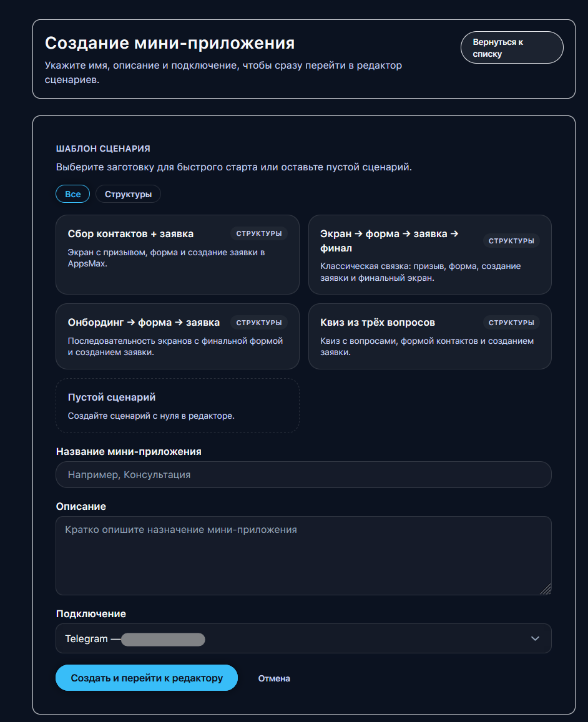
Task: Select the 'Все' template filter
Action: pyautogui.click(x=73, y=194)
